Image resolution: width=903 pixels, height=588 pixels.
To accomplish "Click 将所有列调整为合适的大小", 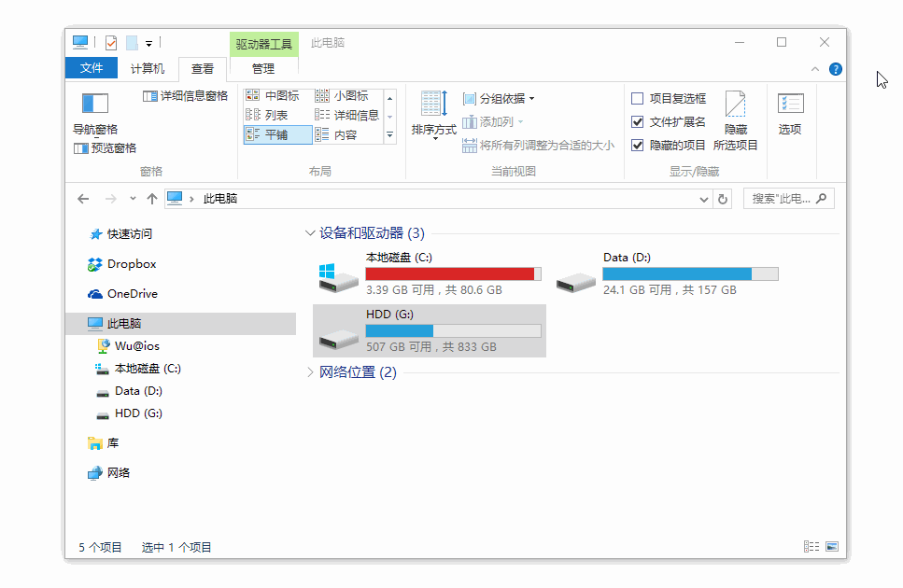I will click(x=548, y=147).
